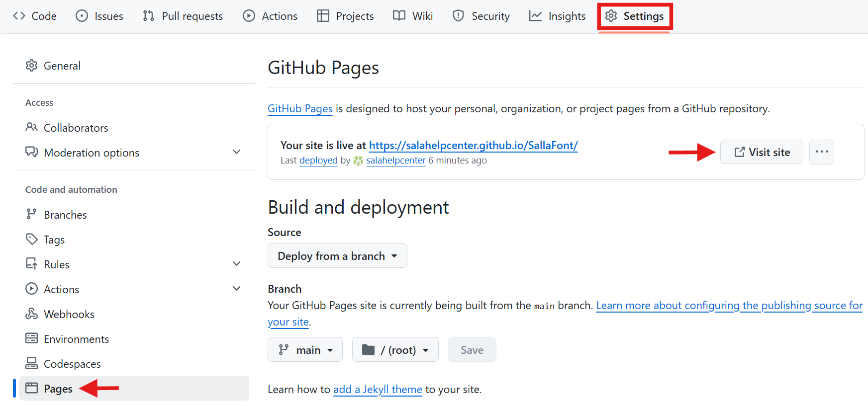Click the folder icon in root selector
The height and width of the screenshot is (406, 868).
pyautogui.click(x=368, y=350)
